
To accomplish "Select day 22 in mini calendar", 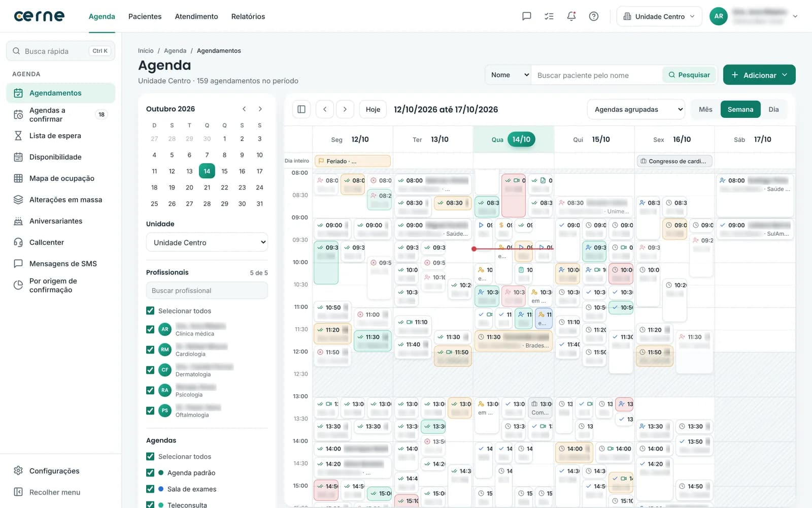I will [224, 187].
